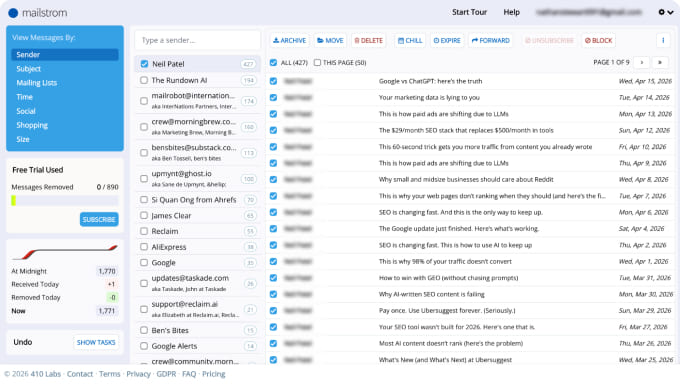Click the Delete toolbar button

[x=369, y=40]
